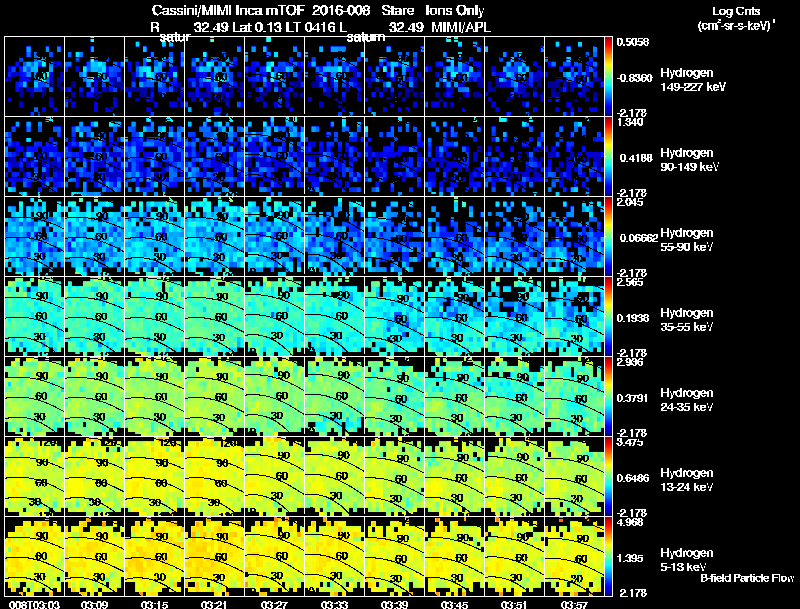Open the 13-24 keV image panel at 03:21
800x609 pixels.
[214, 476]
